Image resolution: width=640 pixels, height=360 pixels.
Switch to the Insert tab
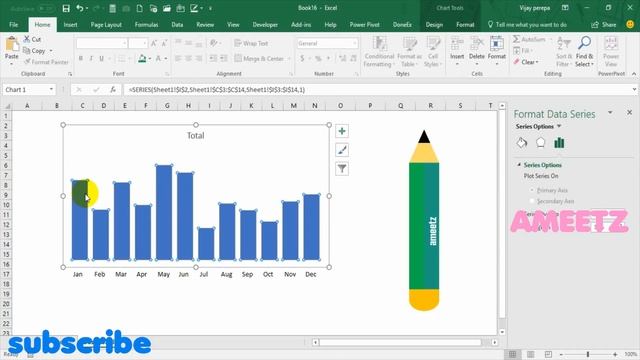[x=70, y=24]
